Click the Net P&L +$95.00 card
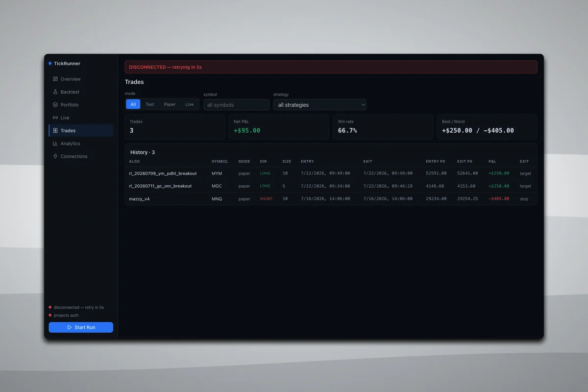 tap(279, 127)
